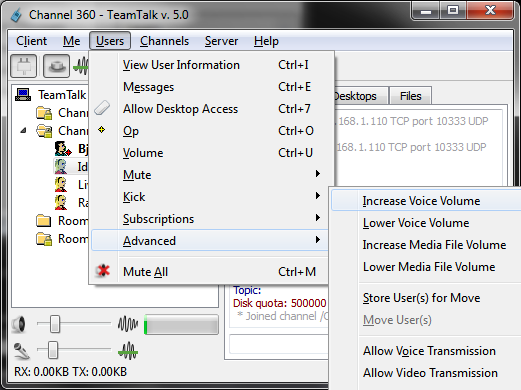This screenshot has height=390, width=521.
Task: Click the Users menu
Action: coord(110,41)
